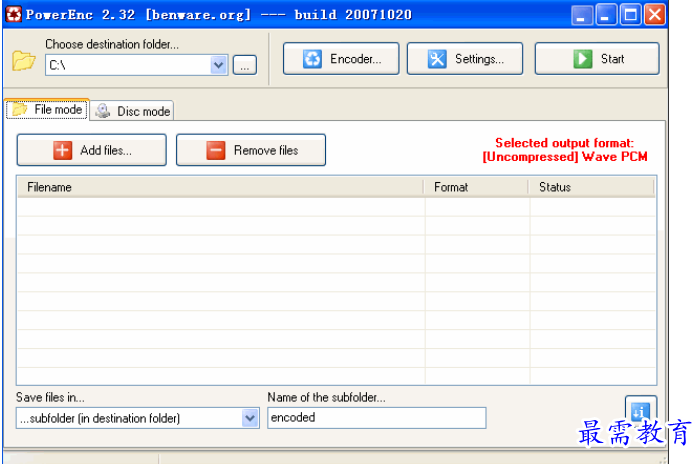This screenshot has height=464, width=700.
Task: Click the Filename column header
Action: pos(220,187)
